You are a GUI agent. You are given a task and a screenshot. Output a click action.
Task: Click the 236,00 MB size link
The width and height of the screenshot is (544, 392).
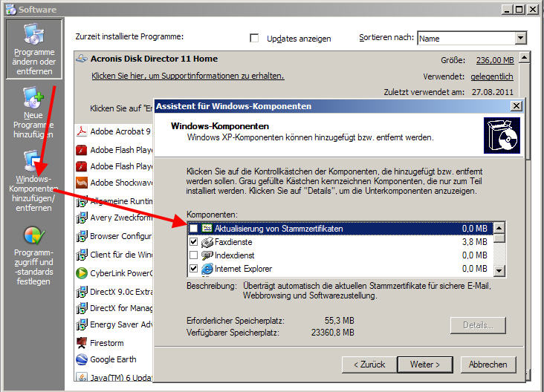[495, 60]
